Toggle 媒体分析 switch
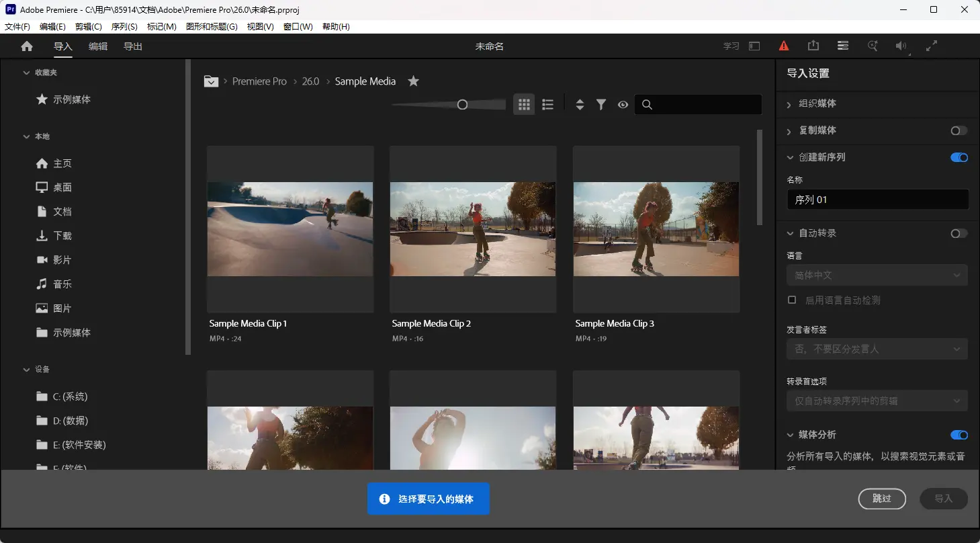980x543 pixels. 959,435
